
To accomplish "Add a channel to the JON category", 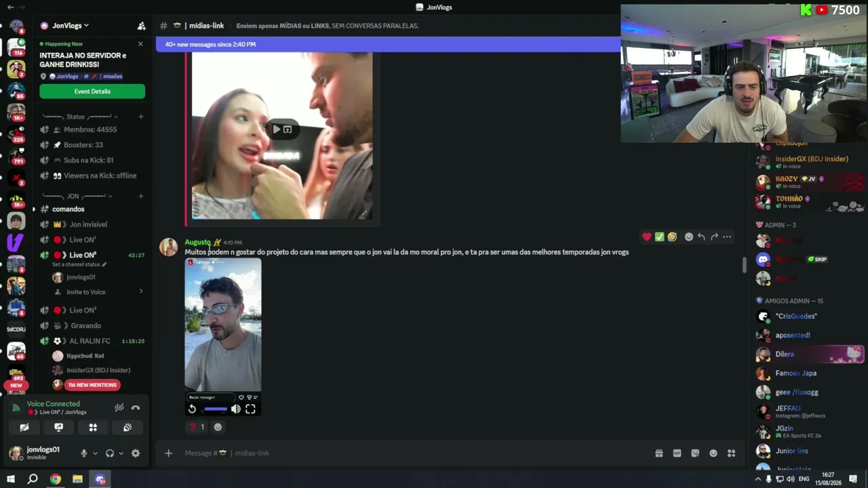I will pos(140,196).
